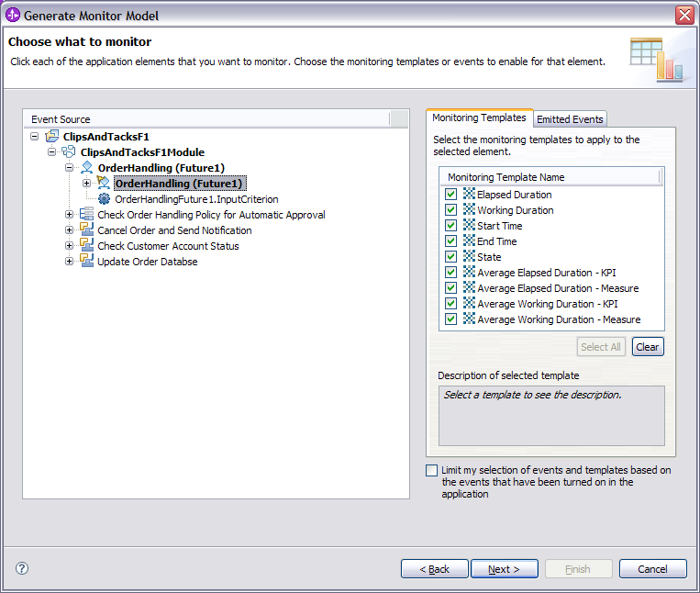Click the ClipsAndTacksF1Module module icon
This screenshot has width=700, height=593.
tap(69, 151)
